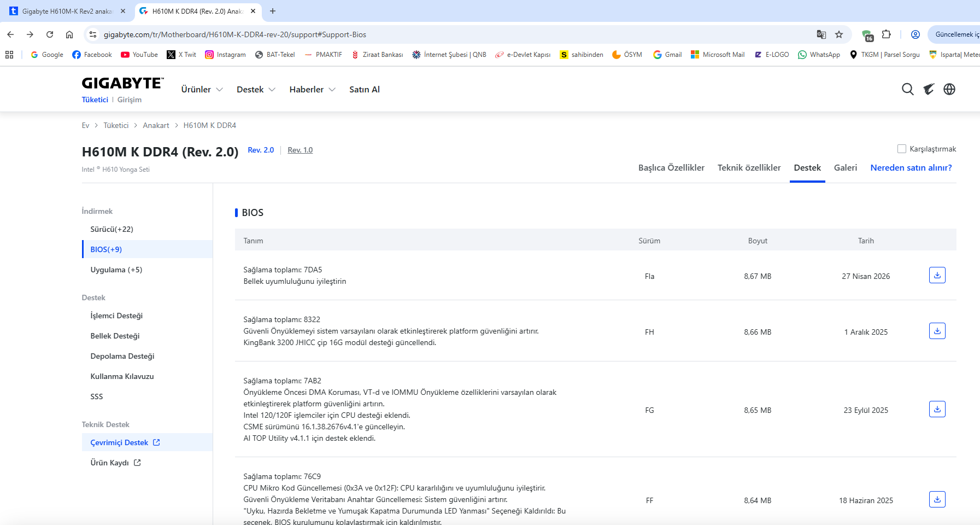Open the WhatsApp bookmark
980x525 pixels.
[819, 55]
